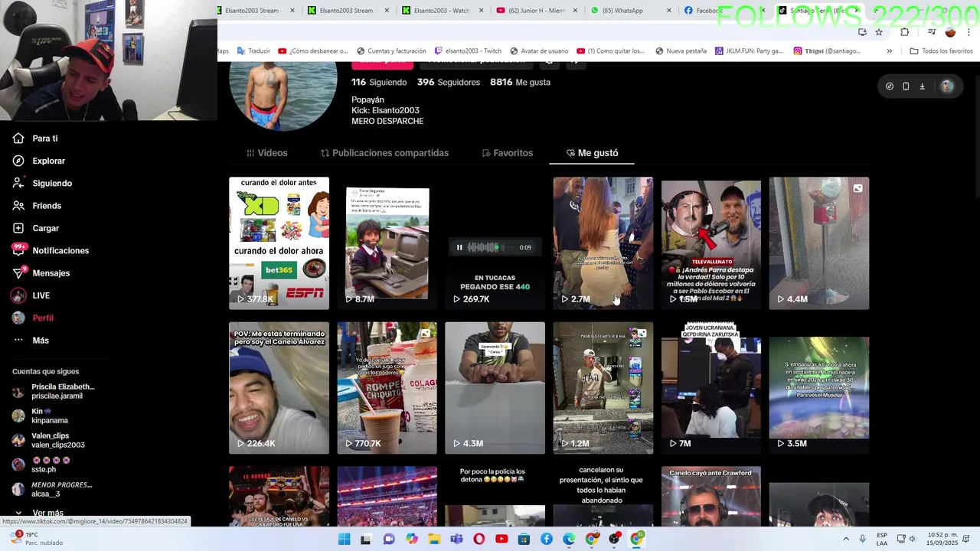
Task: Pause the 'EN TUCACAS' preview video
Action: [459, 247]
